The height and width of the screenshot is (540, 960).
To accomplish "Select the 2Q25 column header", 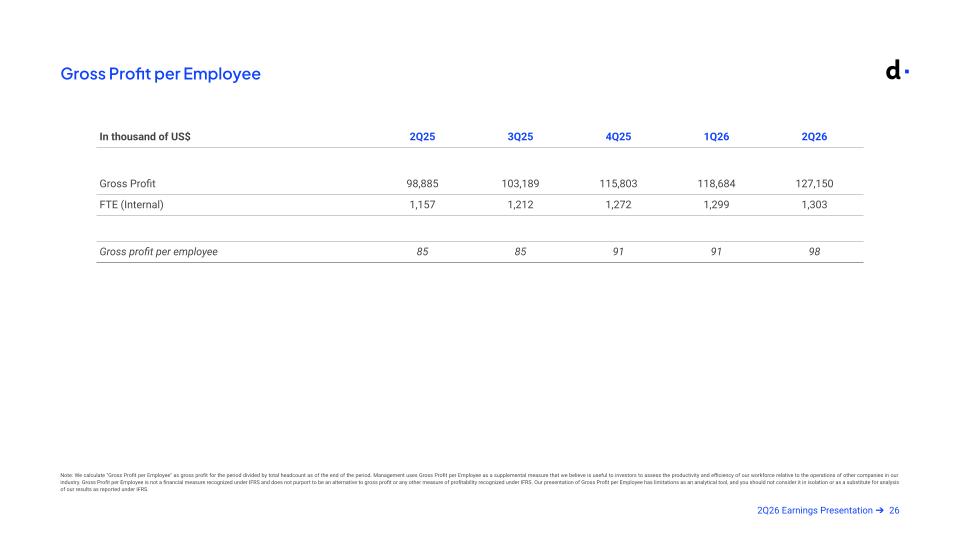I will tap(422, 137).
